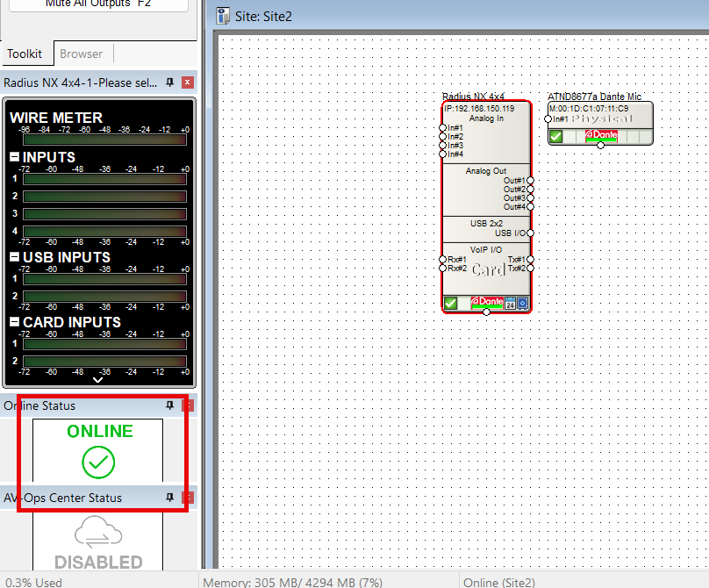Click the Out#2 analog output port
This screenshot has width=709, height=588.
[x=530, y=189]
